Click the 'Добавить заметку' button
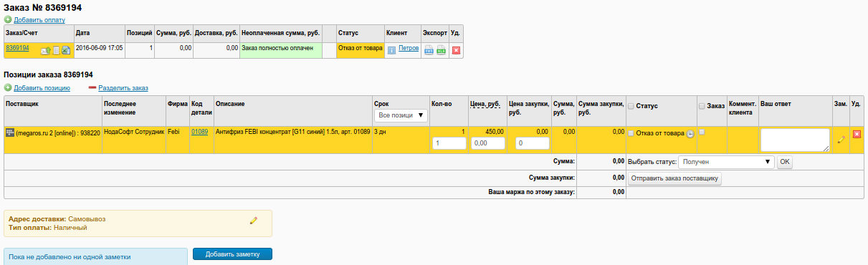868x265 pixels. [x=232, y=254]
